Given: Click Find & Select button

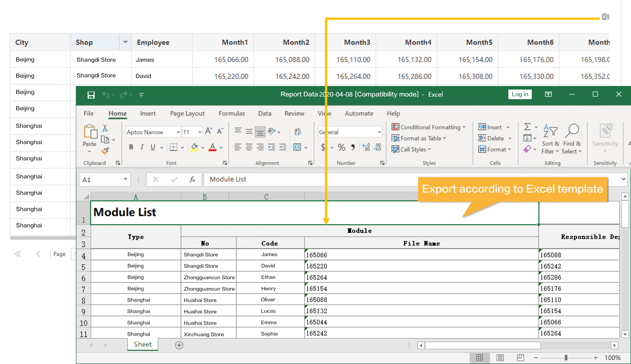Looking at the screenshot, I should click(x=572, y=139).
